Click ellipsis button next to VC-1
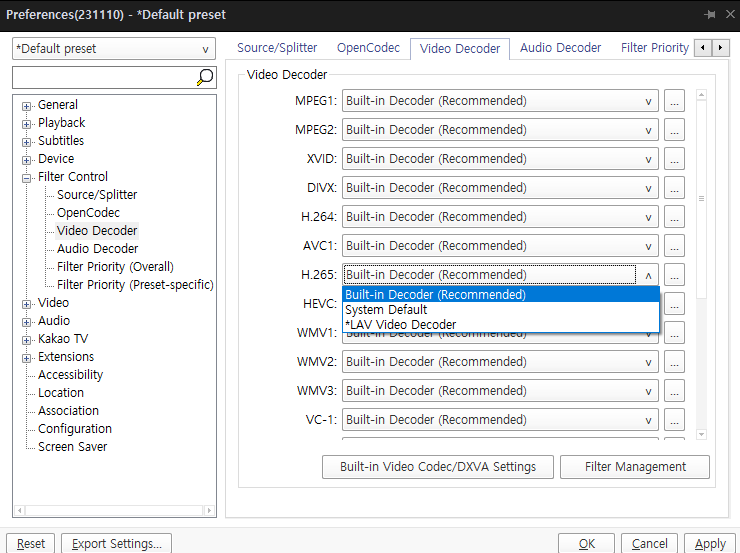740x553 pixels. coord(674,420)
